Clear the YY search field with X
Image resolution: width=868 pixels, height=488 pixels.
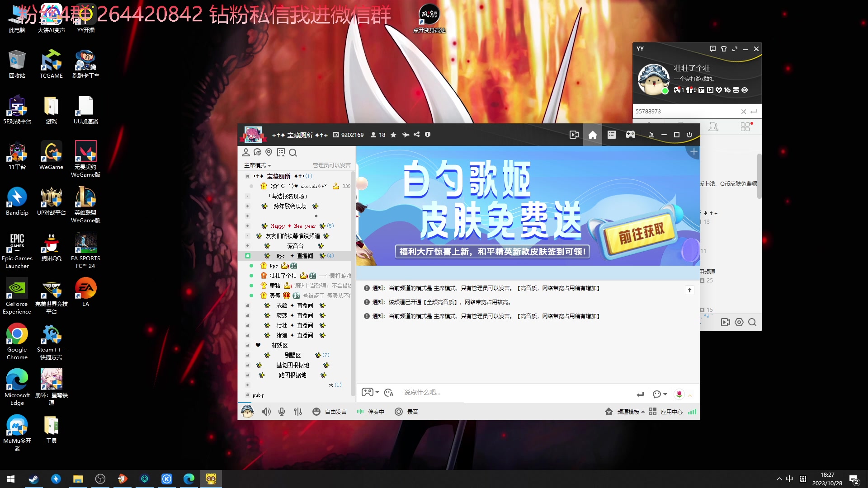pos(743,112)
